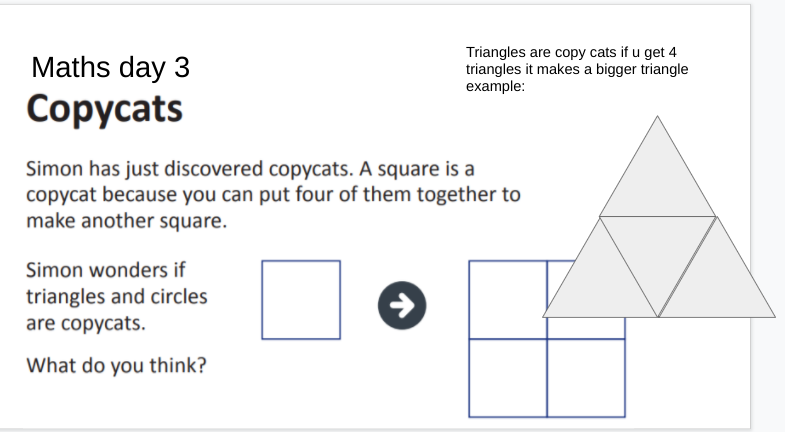Image resolution: width=785 pixels, height=432 pixels.
Task: Click the 'make another square.' line
Action: pyautogui.click(x=127, y=220)
